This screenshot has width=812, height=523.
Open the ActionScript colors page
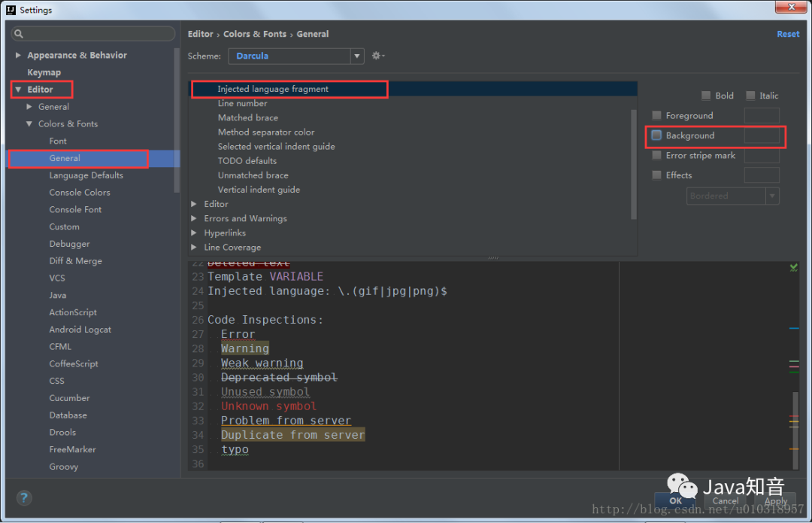pos(73,312)
